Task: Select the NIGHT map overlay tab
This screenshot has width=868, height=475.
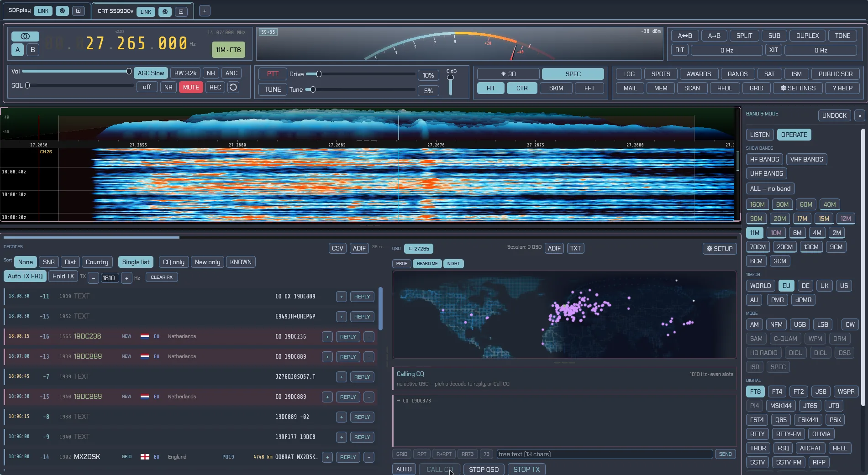Action: click(453, 264)
